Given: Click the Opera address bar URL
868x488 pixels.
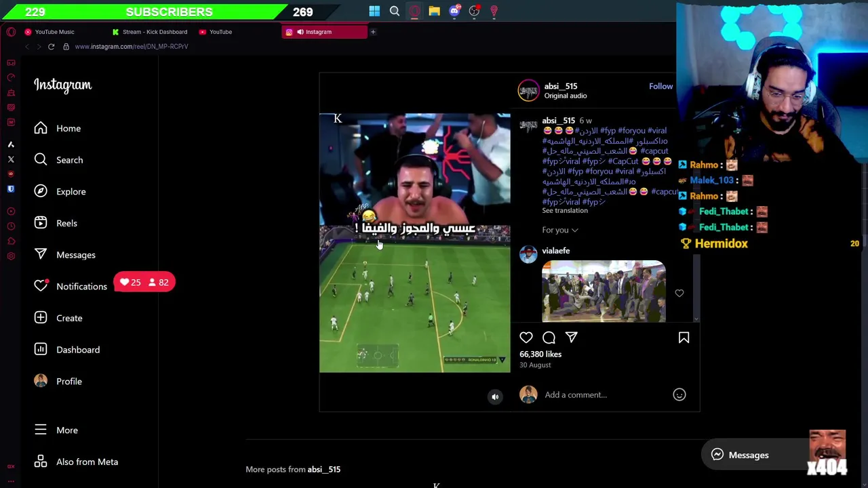Looking at the screenshot, I should 132,46.
